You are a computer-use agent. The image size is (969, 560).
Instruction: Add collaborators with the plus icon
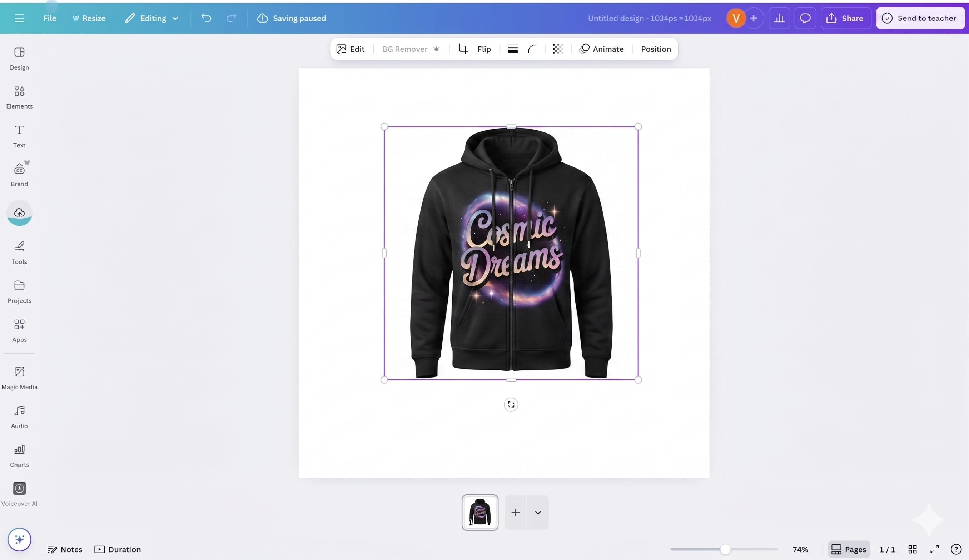[754, 18]
